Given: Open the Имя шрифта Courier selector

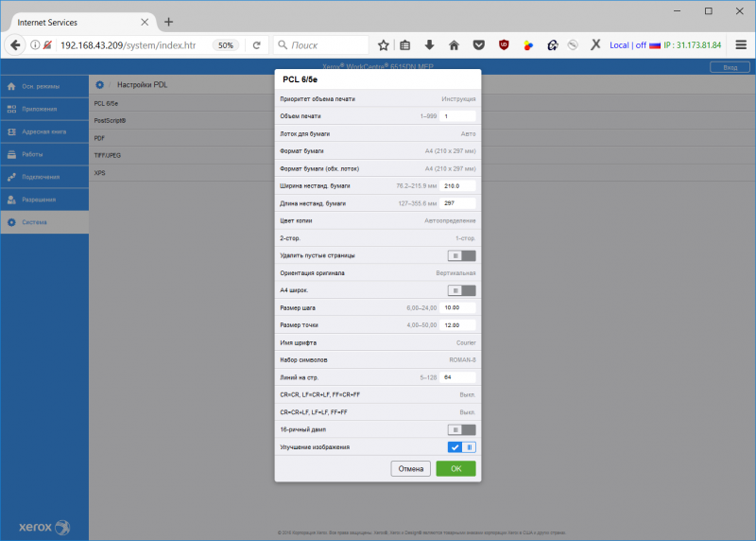Looking at the screenshot, I should 377,342.
